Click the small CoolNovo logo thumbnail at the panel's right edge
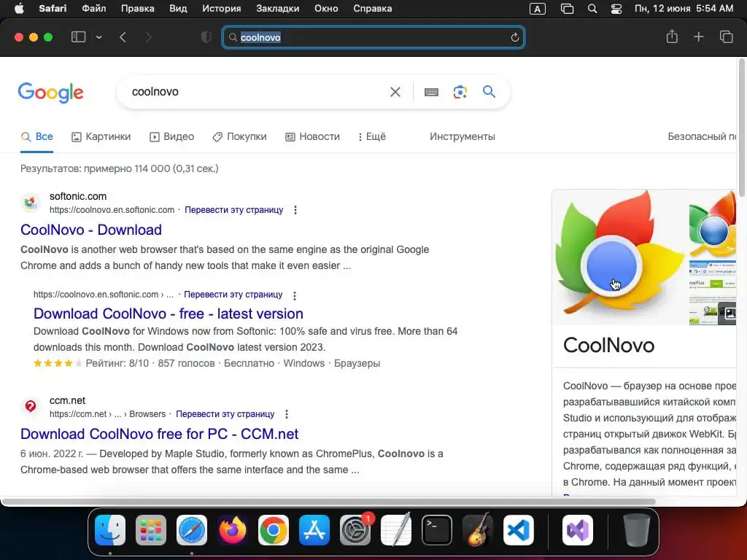This screenshot has width=747, height=560. (x=713, y=223)
